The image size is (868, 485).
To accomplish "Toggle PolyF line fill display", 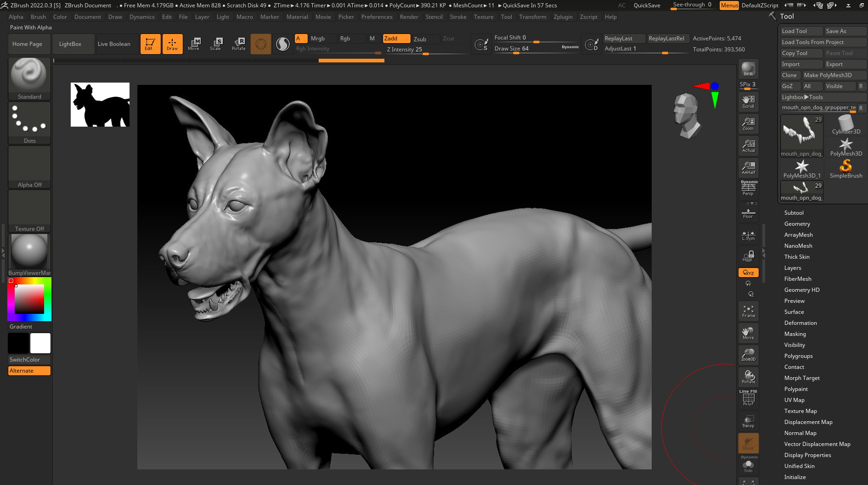I will click(748, 399).
